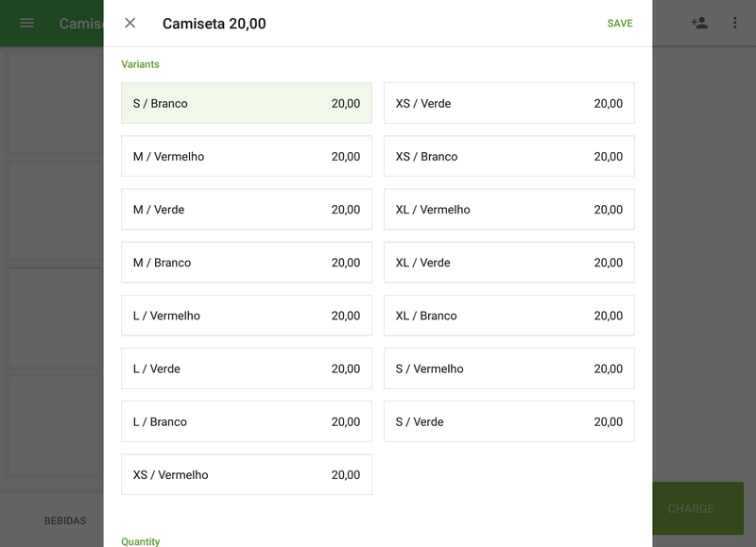This screenshot has width=756, height=547.
Task: Pick the XS / Verde variant
Action: 509,103
